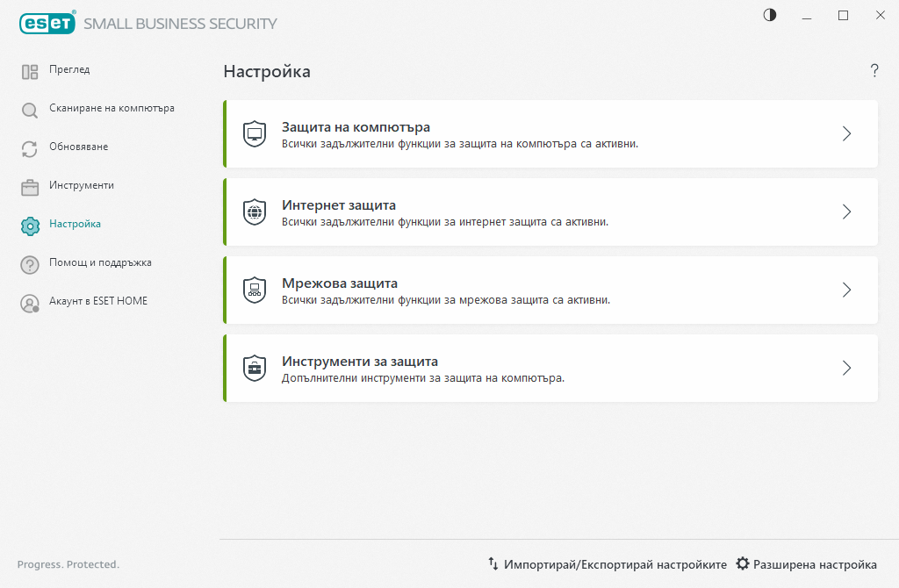Image resolution: width=899 pixels, height=588 pixels.
Task: Click text 'Допълнителни инструменти за защита на компютъра.'
Action: click(x=423, y=378)
